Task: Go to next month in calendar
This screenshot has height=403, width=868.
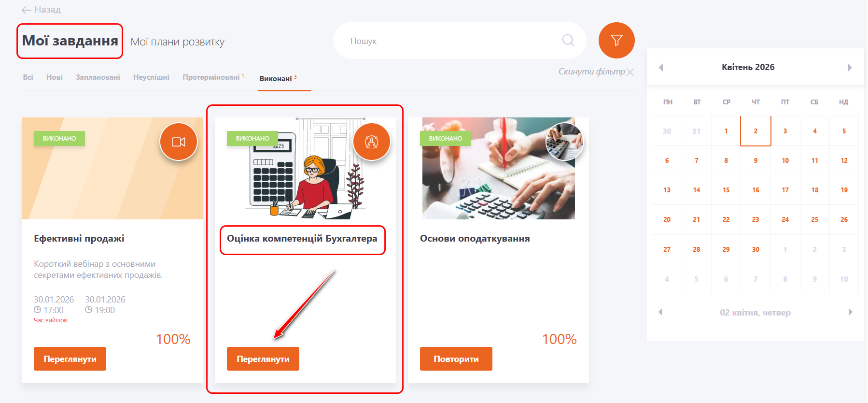Action: 850,67
